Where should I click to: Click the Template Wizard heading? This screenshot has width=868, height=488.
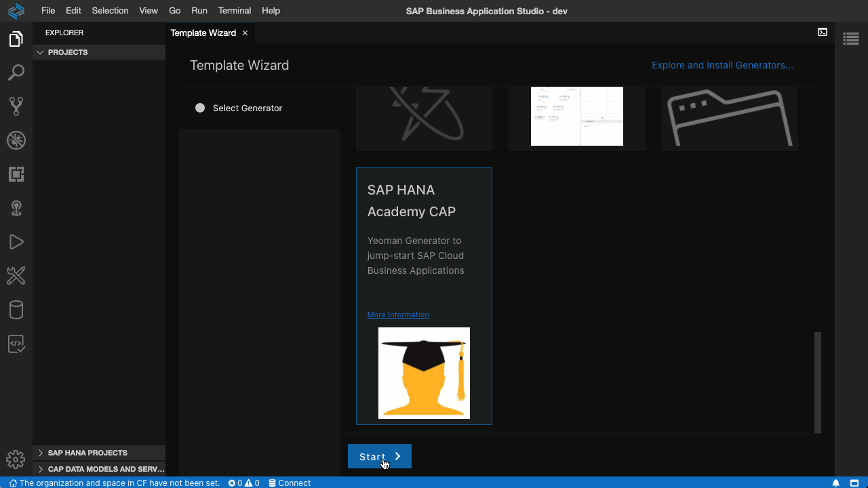239,65
